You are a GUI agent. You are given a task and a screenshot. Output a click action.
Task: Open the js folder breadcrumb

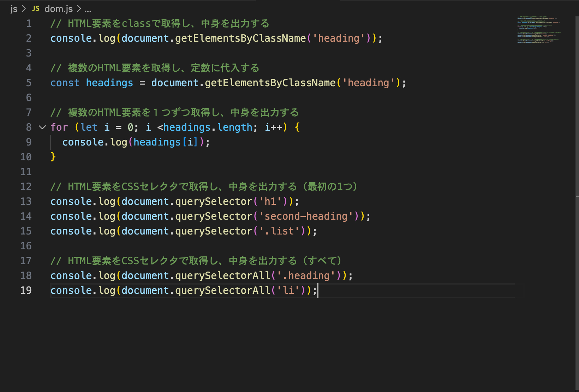[x=14, y=8]
